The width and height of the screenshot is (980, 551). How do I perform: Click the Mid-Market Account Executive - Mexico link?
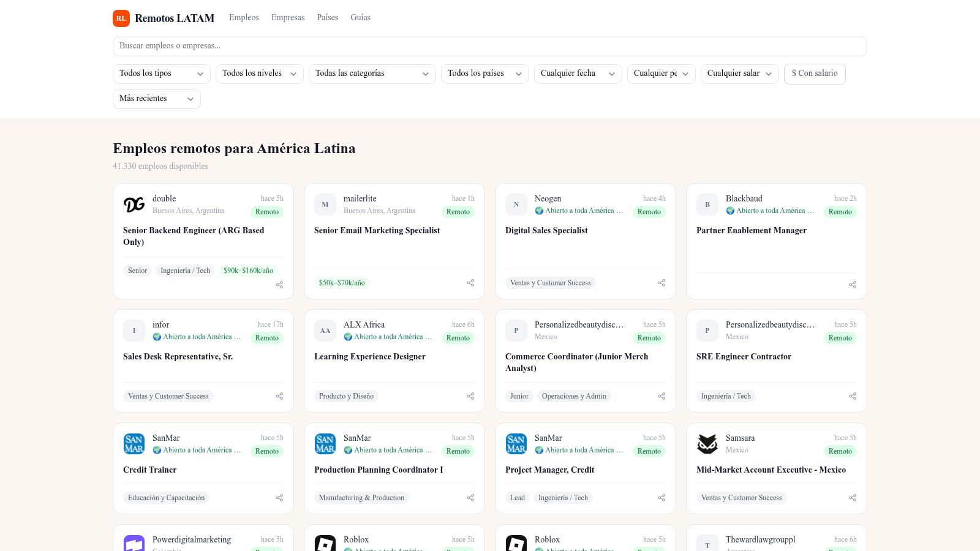771,470
